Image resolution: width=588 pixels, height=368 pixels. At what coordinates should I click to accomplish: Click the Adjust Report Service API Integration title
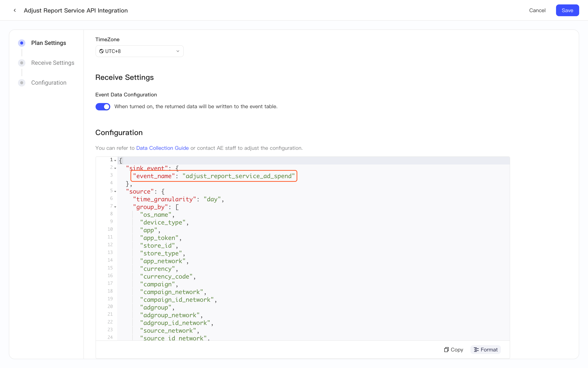coord(76,10)
